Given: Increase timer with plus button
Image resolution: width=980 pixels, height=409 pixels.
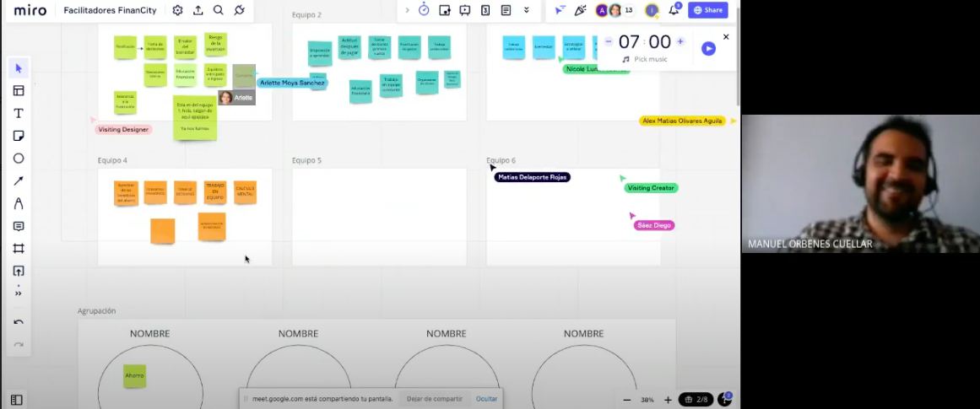Looking at the screenshot, I should coord(680,42).
